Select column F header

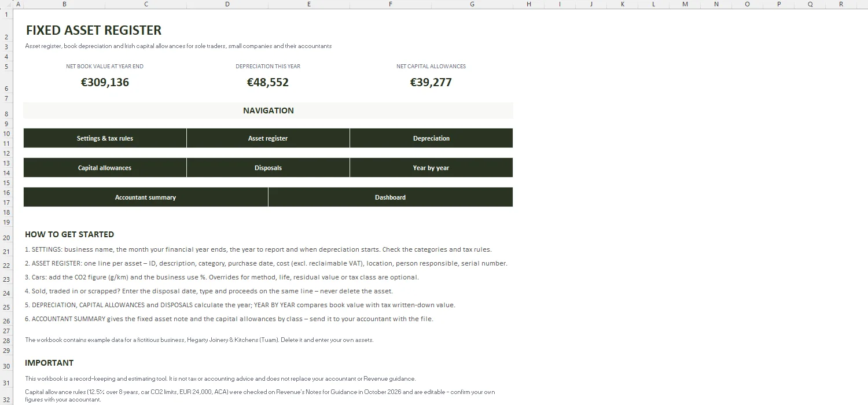(x=391, y=4)
